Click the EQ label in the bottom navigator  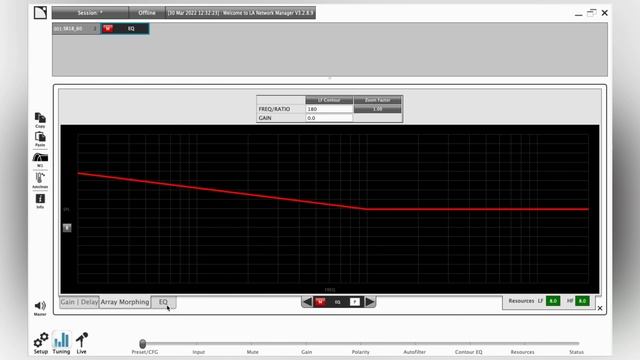(338, 302)
